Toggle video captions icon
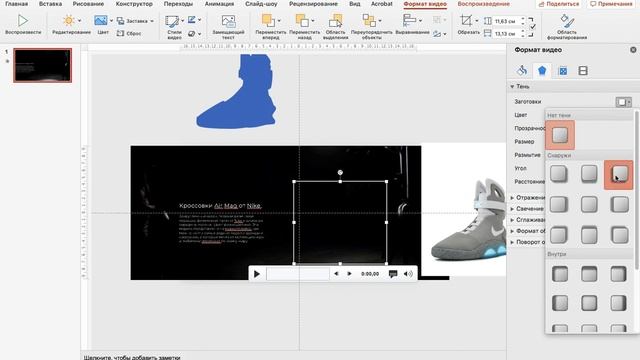Viewport: 640px width, 360px height. pyautogui.click(x=393, y=274)
